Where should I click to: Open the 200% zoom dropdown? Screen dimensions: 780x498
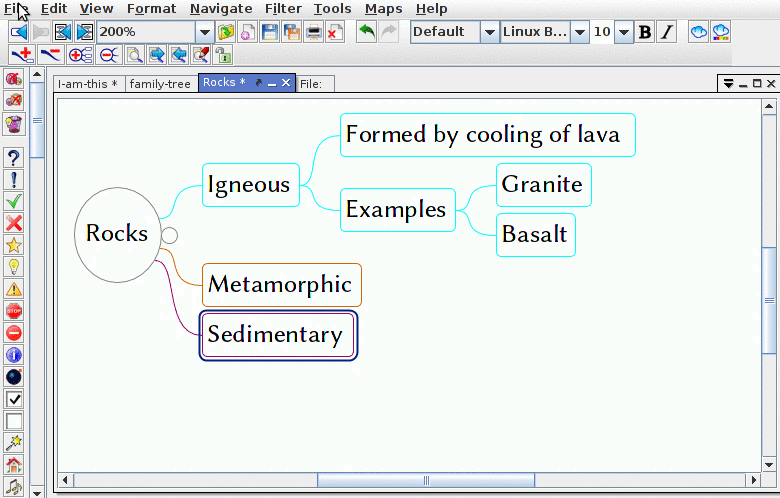(204, 32)
